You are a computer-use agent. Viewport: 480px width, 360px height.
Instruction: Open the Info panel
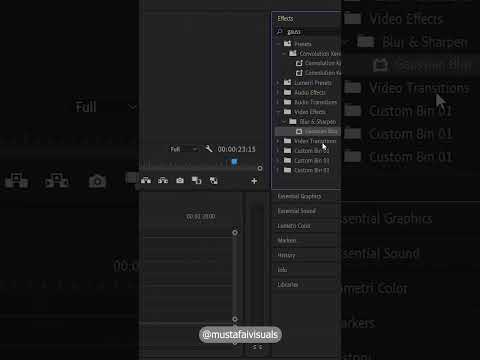coord(282,270)
